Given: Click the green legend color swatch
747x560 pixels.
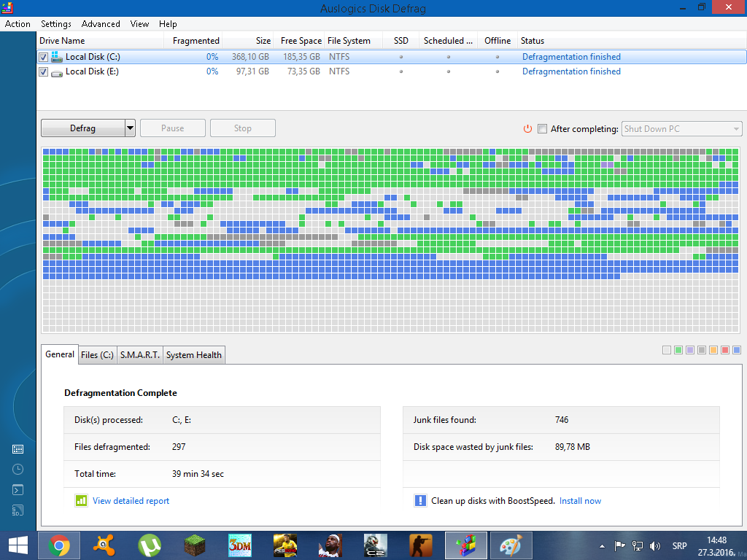Looking at the screenshot, I should pyautogui.click(x=678, y=350).
